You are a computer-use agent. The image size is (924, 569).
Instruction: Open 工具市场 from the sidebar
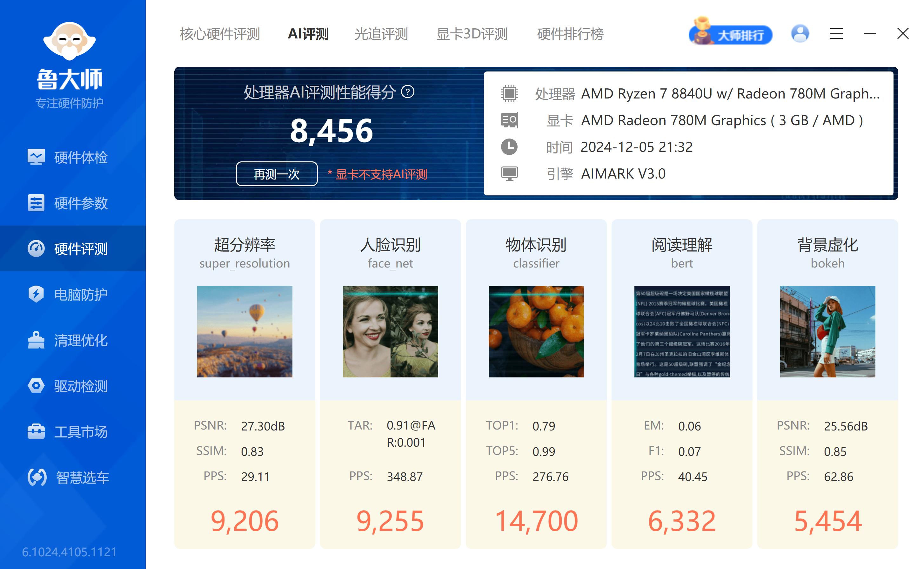[73, 432]
